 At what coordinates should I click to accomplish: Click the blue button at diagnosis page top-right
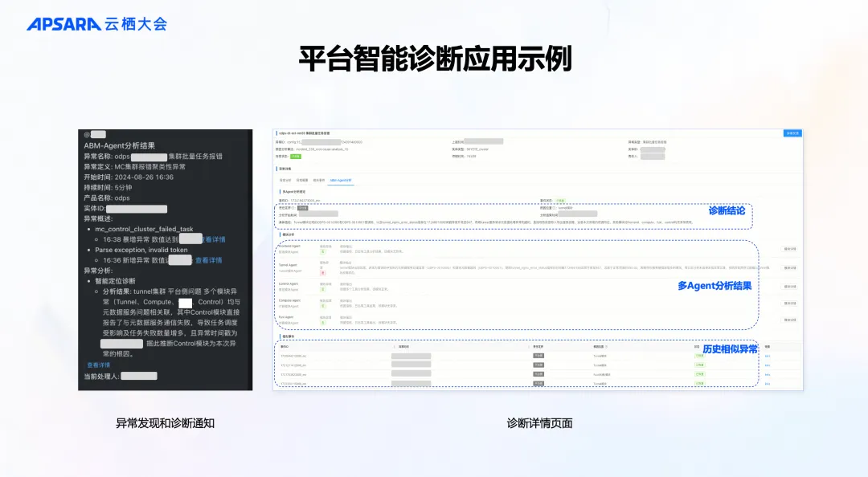click(x=792, y=133)
